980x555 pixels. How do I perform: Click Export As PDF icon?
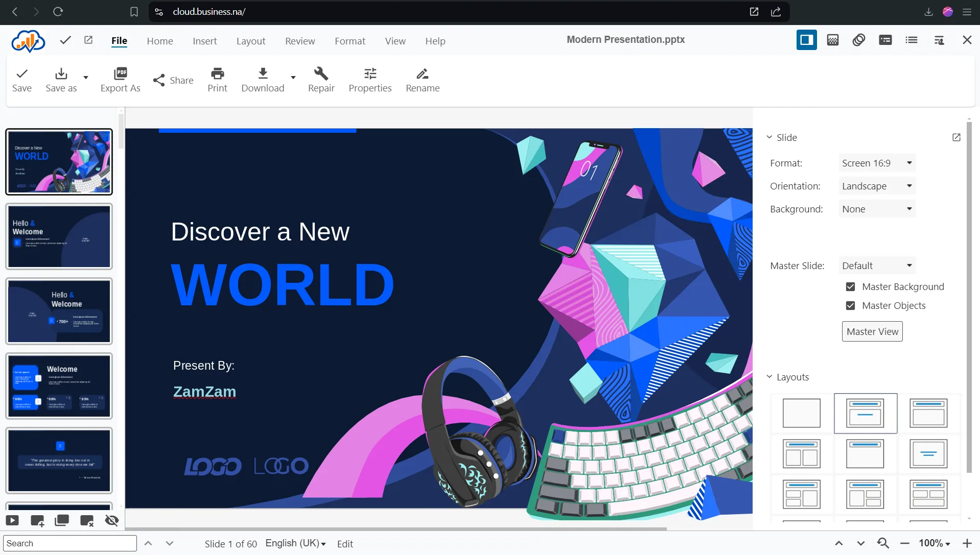point(121,74)
